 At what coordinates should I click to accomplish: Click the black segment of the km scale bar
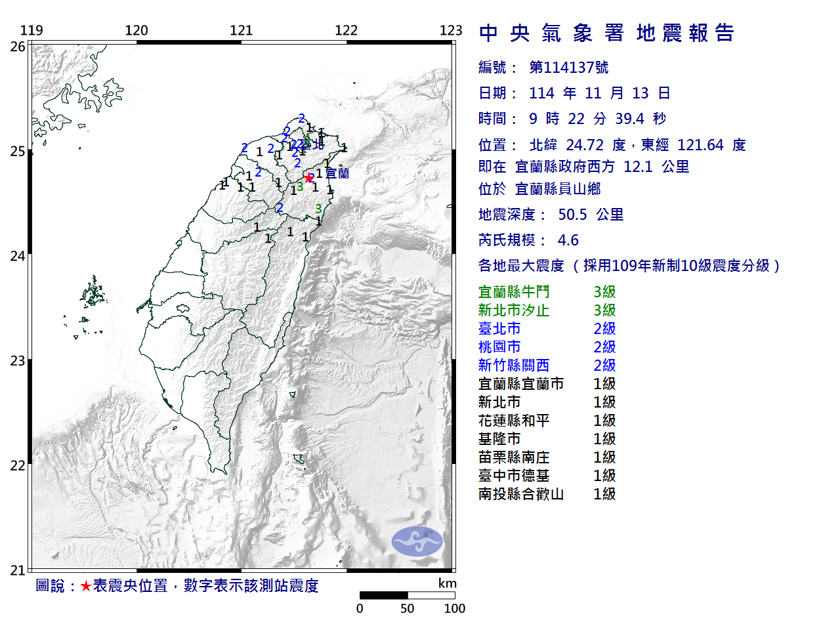(x=383, y=595)
